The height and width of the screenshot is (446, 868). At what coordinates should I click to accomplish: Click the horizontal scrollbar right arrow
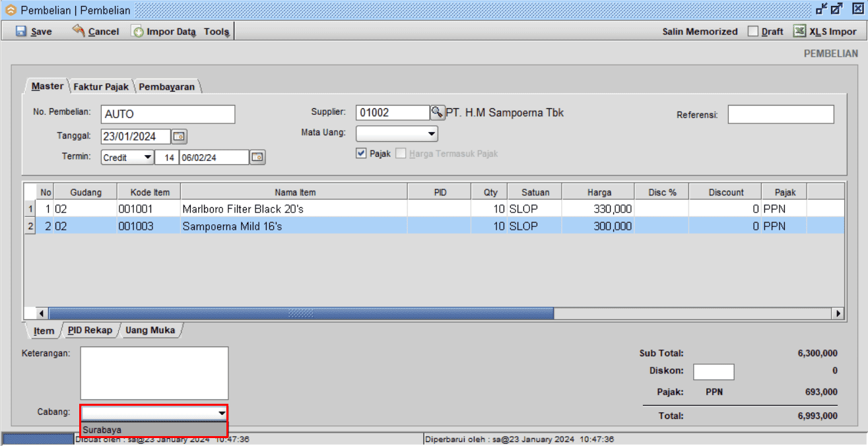pos(838,313)
